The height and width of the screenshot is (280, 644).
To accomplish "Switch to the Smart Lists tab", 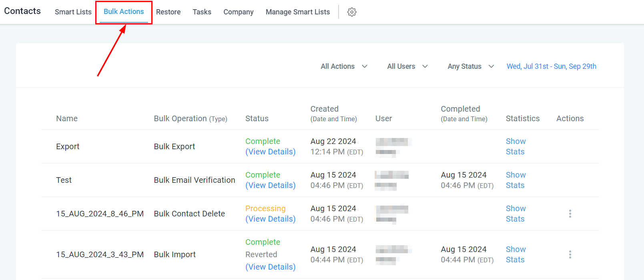I will point(73,12).
